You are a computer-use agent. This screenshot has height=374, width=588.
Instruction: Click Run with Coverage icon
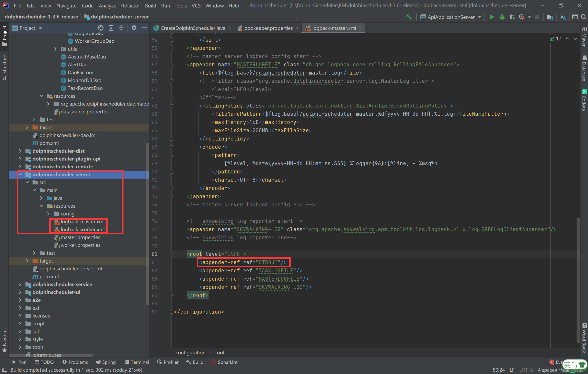tap(512, 17)
